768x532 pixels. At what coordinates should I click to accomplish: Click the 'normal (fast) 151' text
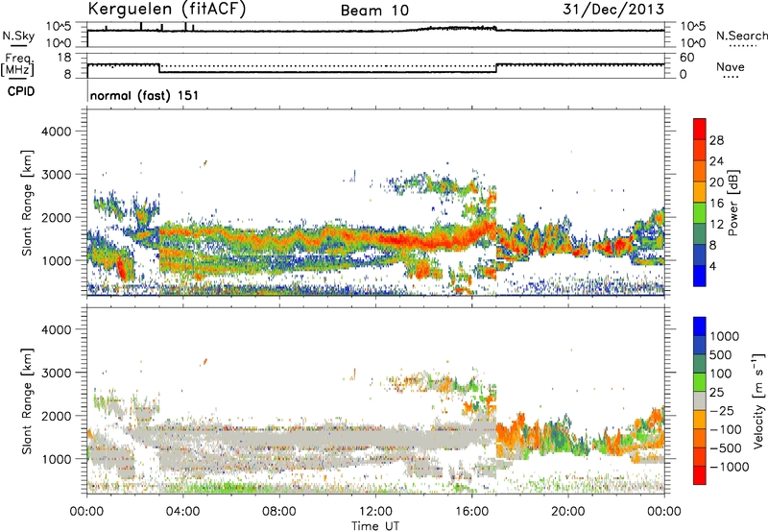[x=145, y=95]
